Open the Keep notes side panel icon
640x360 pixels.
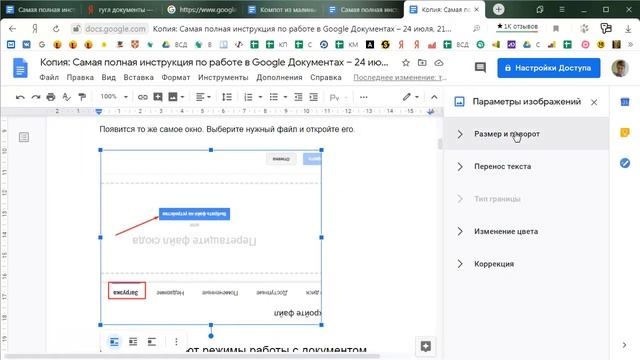click(x=624, y=132)
